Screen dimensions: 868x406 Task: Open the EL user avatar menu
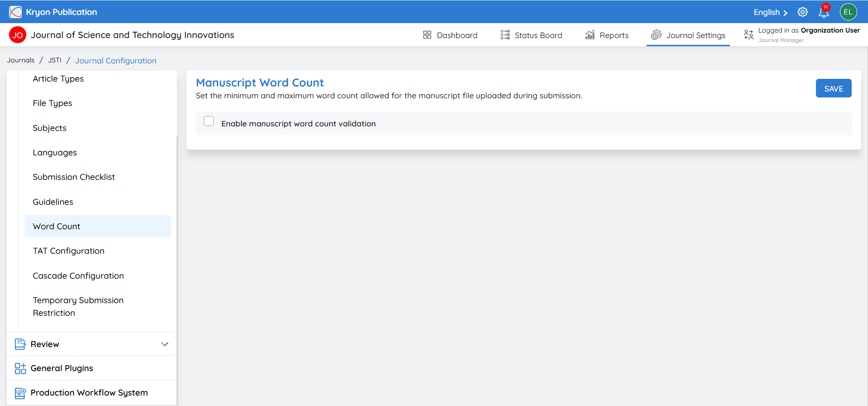click(848, 12)
